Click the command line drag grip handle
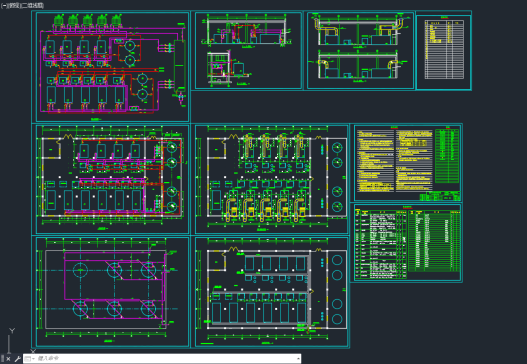 (x=2, y=359)
